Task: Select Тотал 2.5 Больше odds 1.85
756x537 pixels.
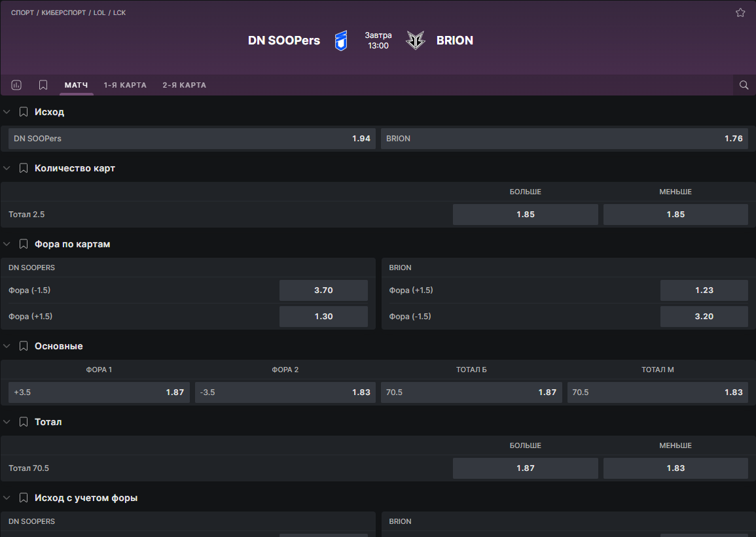Action: [525, 215]
